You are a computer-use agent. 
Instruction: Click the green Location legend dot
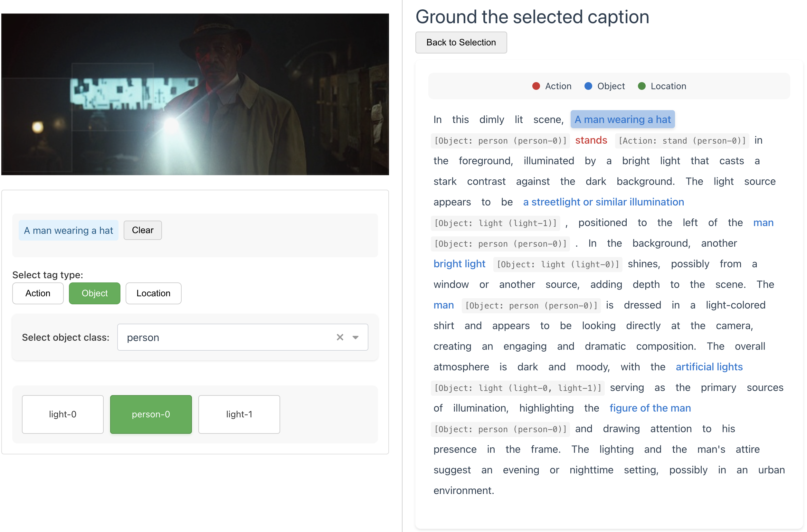click(x=641, y=86)
